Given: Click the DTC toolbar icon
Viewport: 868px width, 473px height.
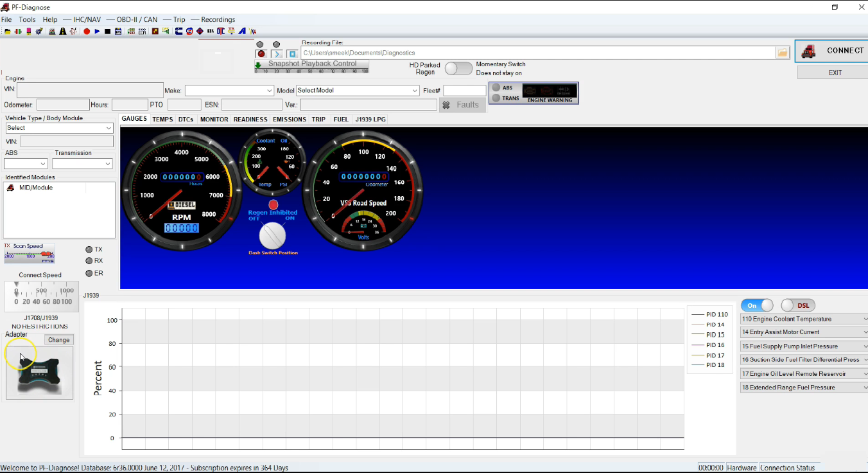Looking at the screenshot, I should tap(221, 31).
